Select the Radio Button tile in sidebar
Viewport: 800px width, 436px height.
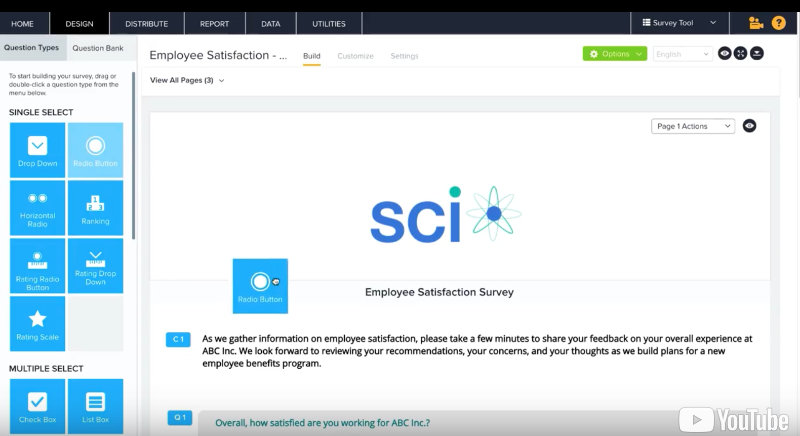pyautogui.click(x=95, y=150)
